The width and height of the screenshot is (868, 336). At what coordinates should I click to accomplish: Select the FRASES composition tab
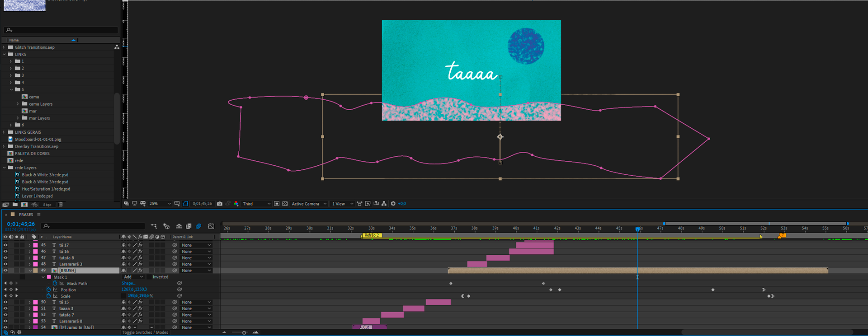pos(26,215)
